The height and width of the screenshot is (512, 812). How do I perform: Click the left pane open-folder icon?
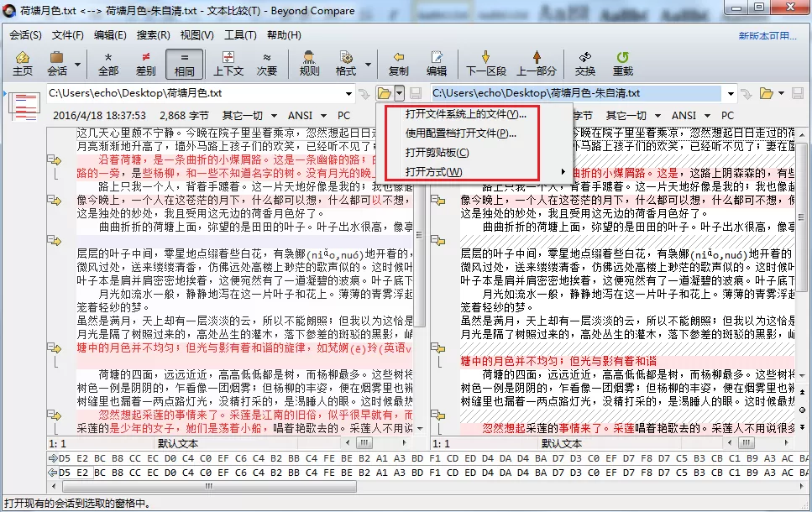(385, 93)
